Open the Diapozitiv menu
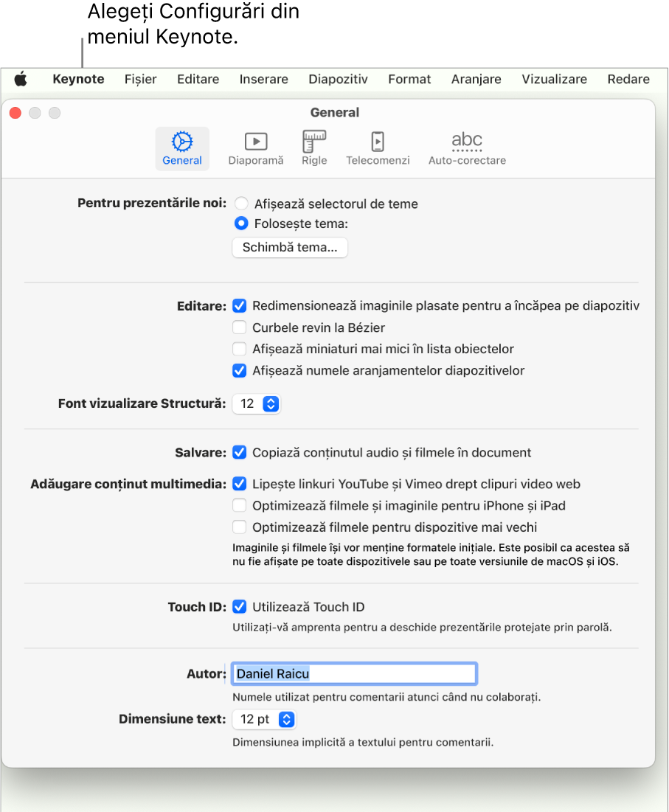Image resolution: width=669 pixels, height=812 pixels. [x=338, y=79]
